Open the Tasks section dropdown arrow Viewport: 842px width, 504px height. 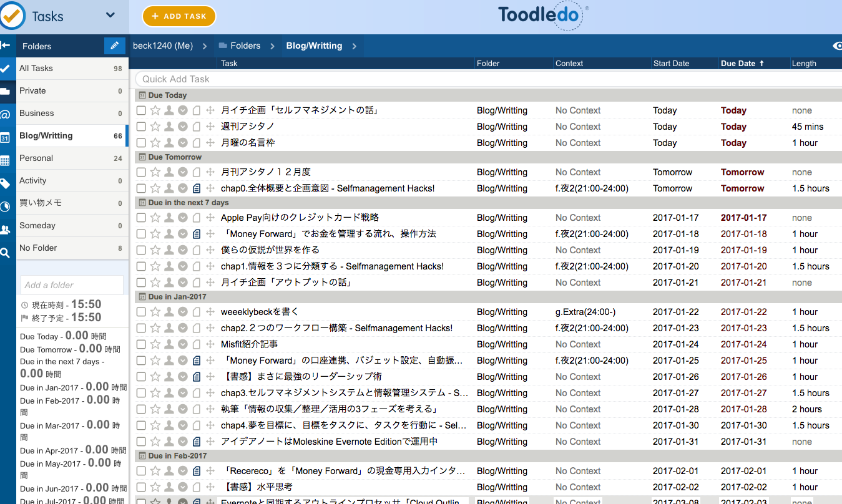[x=110, y=16]
